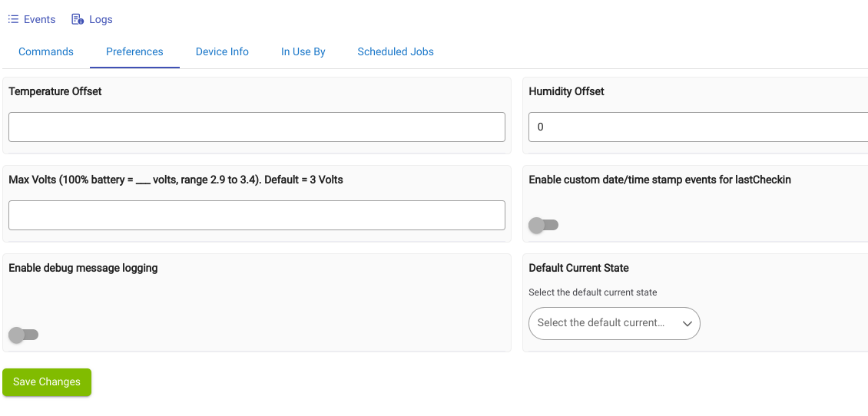Toggle Enable debug message logging switch
This screenshot has width=868, height=416.
pyautogui.click(x=24, y=335)
